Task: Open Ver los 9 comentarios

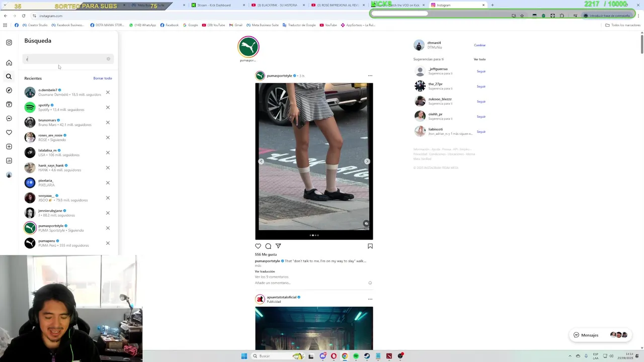Action: click(272, 277)
